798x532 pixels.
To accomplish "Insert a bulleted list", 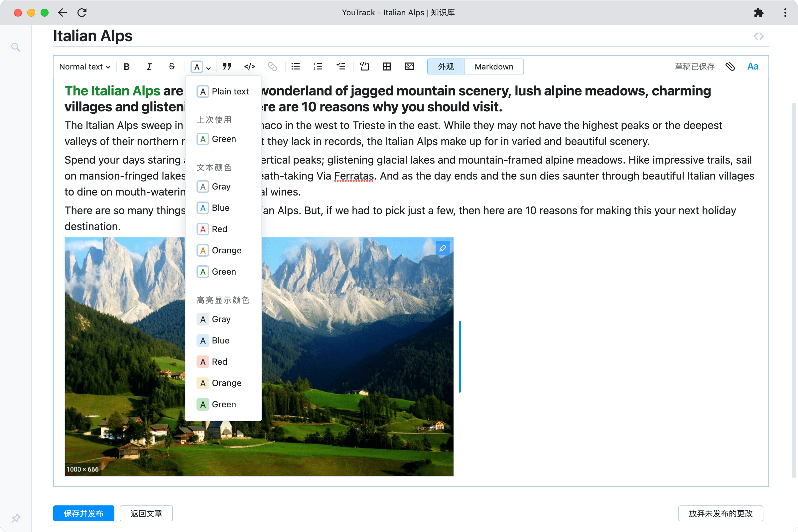I will [296, 66].
